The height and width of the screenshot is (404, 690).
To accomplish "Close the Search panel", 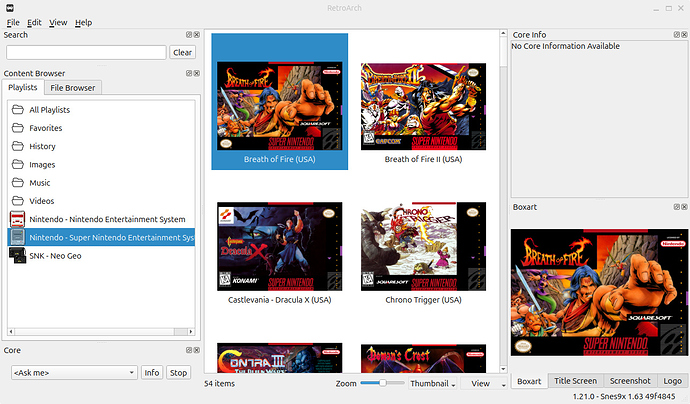I will click(x=197, y=35).
